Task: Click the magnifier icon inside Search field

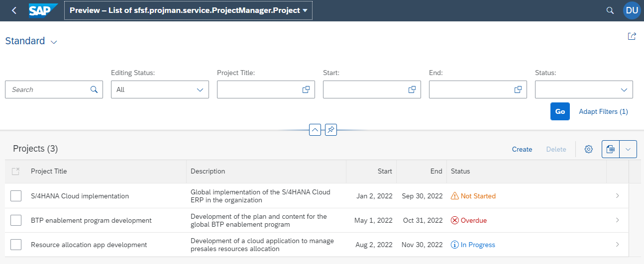Action: (x=94, y=89)
